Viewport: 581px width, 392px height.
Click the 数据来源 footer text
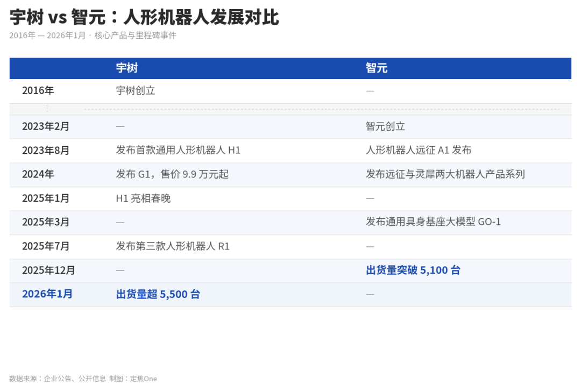82,379
